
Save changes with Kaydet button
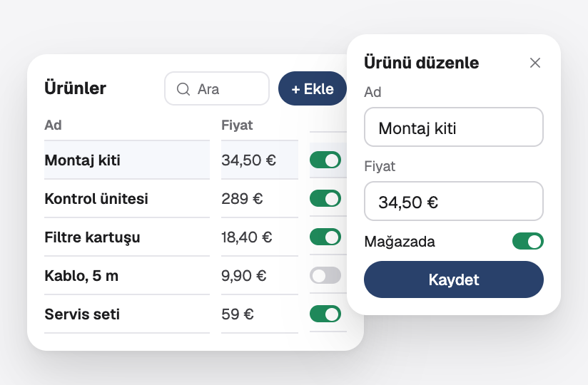pyautogui.click(x=453, y=279)
